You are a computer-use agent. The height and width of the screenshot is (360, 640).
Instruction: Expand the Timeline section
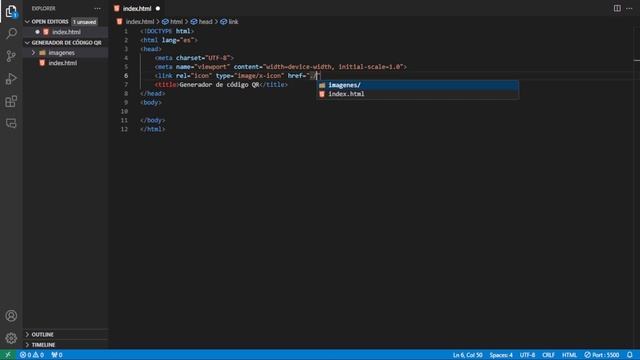pyautogui.click(x=65, y=344)
